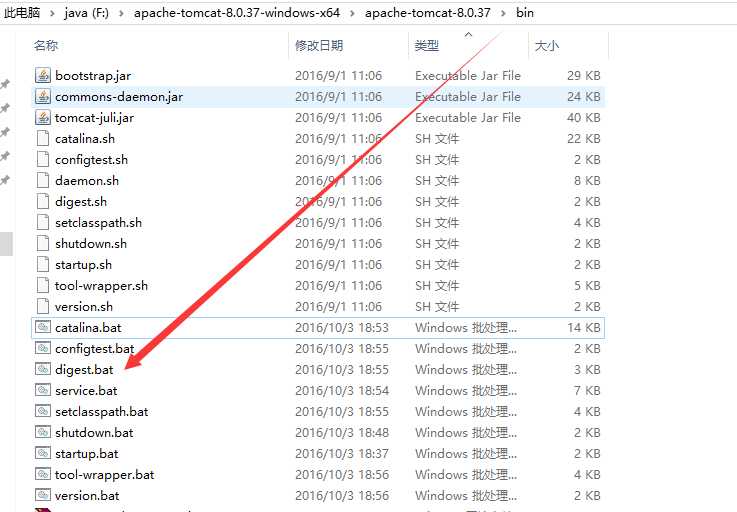
Task: Expand the chevron after java (F:) in path
Action: coord(121,13)
